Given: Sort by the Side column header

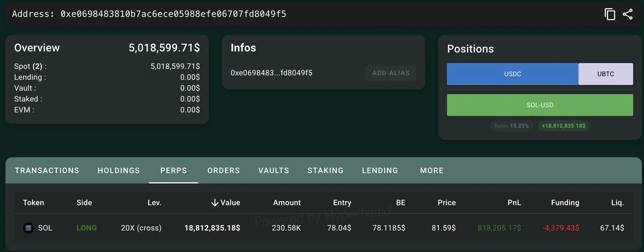Looking at the screenshot, I should pos(84,203).
